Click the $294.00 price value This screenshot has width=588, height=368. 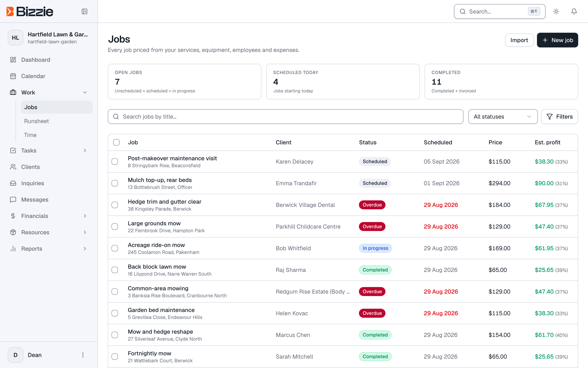(499, 183)
